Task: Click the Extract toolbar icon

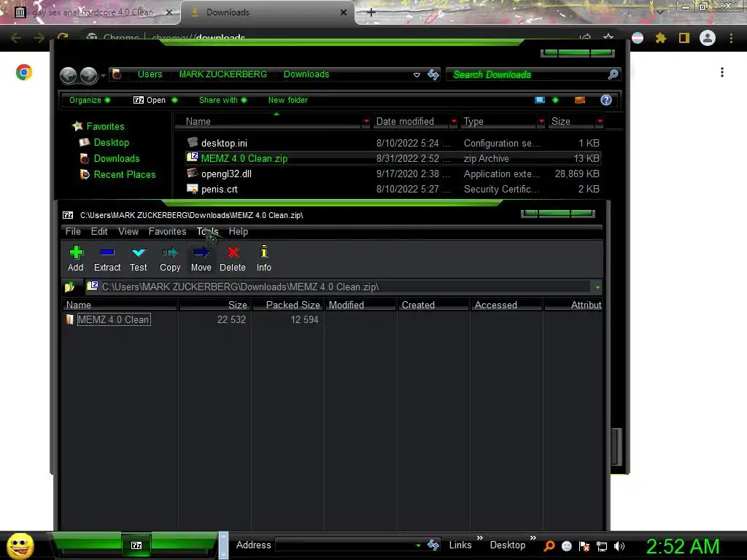Action: pos(107,259)
